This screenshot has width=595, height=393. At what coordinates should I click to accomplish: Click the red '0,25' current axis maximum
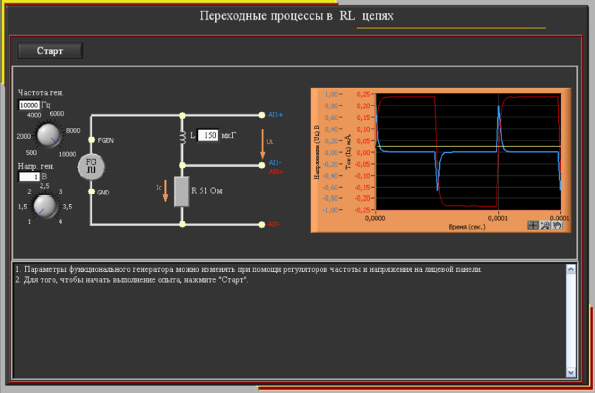363,94
